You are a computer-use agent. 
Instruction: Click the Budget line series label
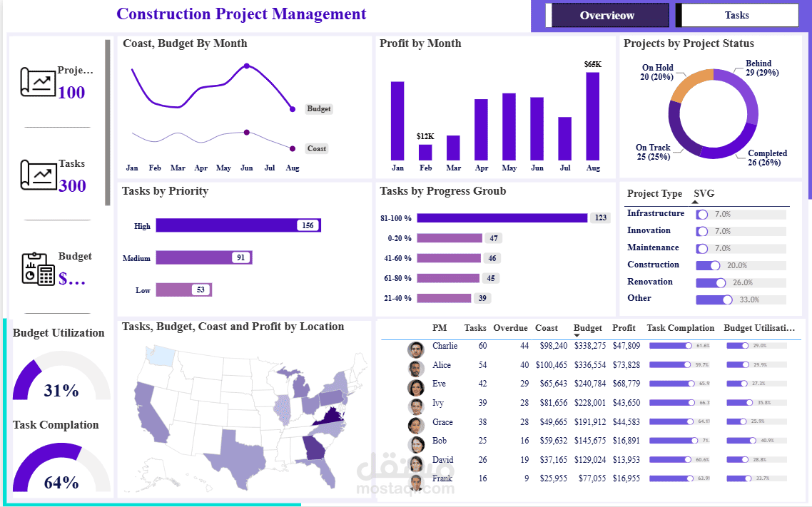(318, 108)
